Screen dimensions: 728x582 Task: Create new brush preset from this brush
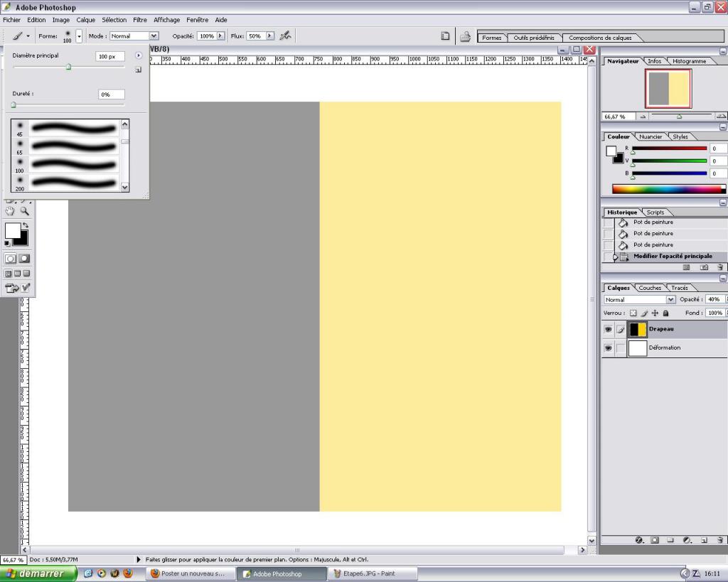138,70
